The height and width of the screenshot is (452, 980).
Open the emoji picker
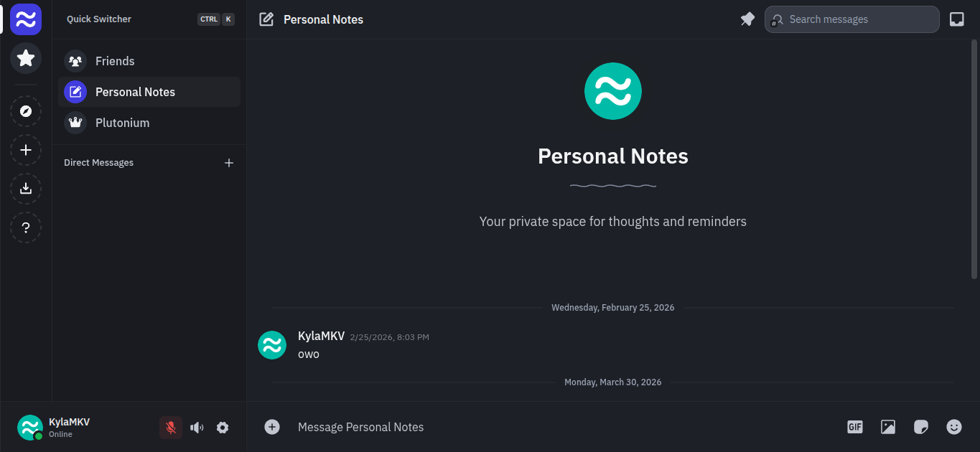[953, 427]
